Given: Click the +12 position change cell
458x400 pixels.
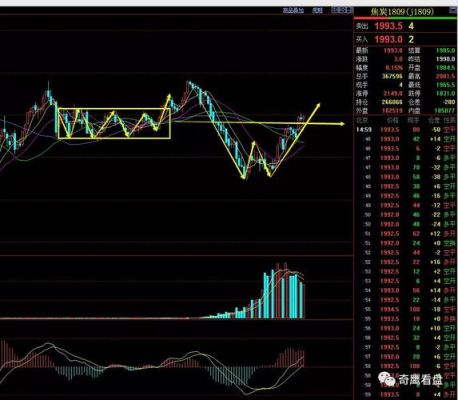Looking at the screenshot, I should click(x=436, y=234).
